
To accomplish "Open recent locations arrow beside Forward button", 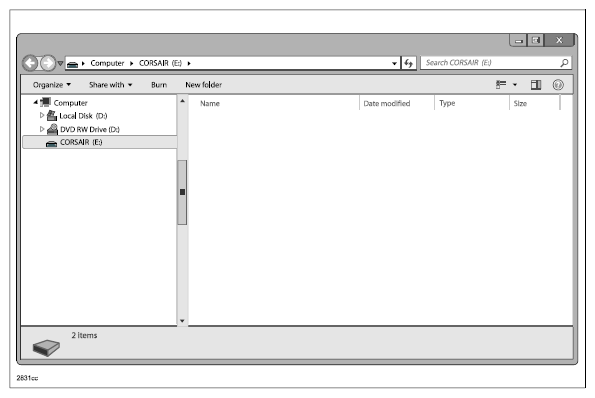I will pos(60,63).
